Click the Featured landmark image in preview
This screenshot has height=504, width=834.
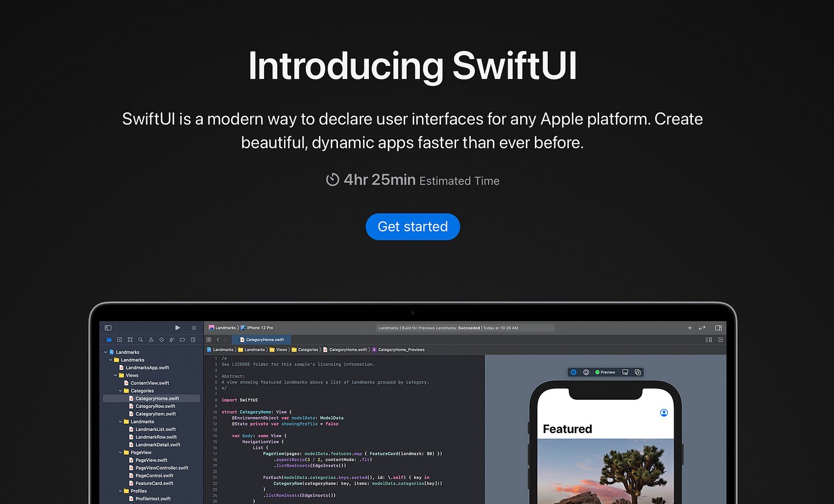[605, 471]
